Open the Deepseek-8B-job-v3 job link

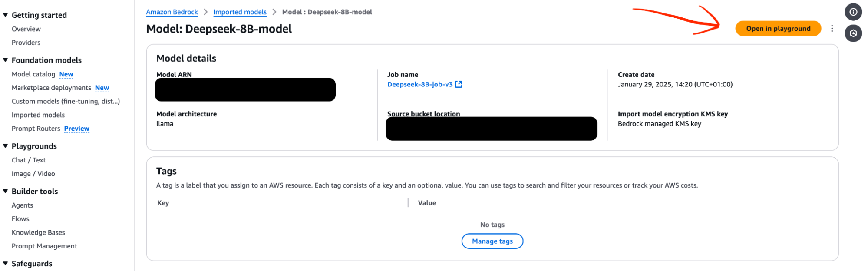420,84
